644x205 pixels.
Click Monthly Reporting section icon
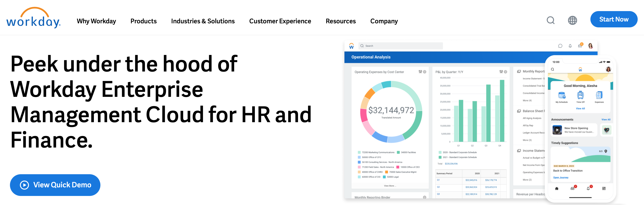(x=519, y=72)
